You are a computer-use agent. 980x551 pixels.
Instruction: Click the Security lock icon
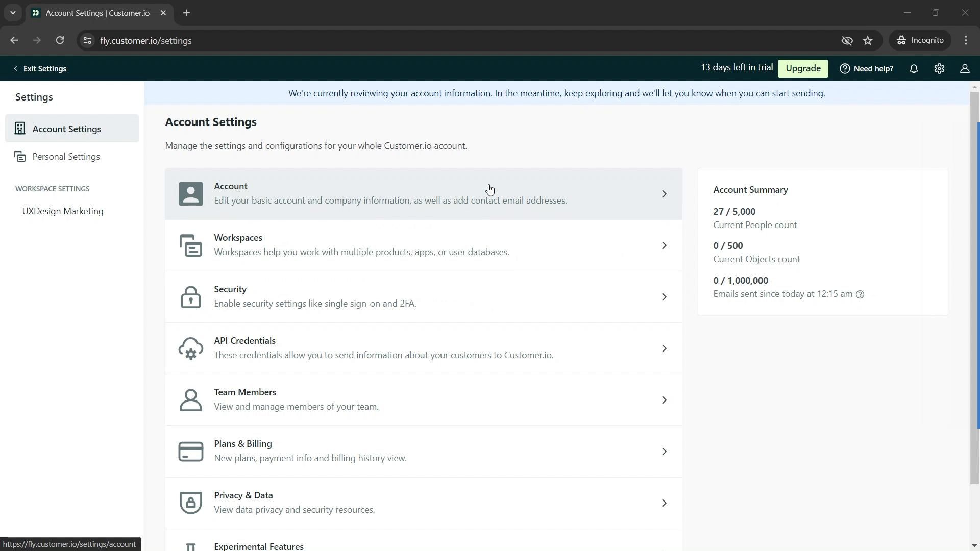[190, 296]
